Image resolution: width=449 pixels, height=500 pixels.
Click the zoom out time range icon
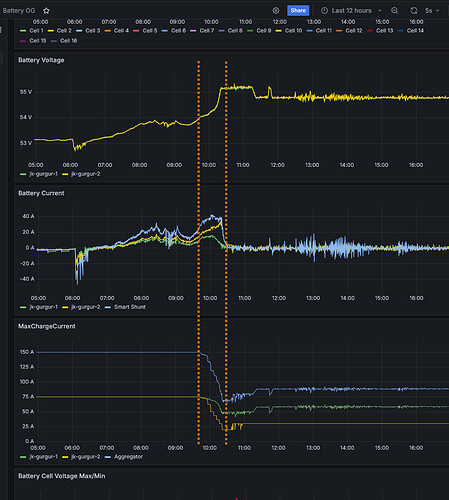394,11
